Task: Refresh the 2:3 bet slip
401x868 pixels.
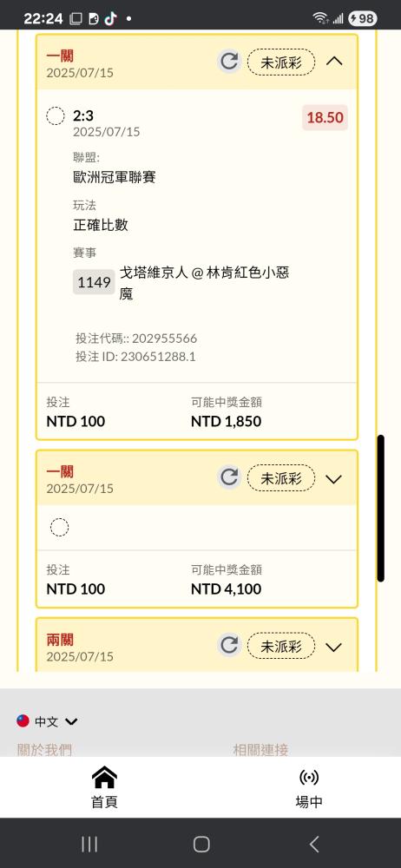Action: click(229, 62)
